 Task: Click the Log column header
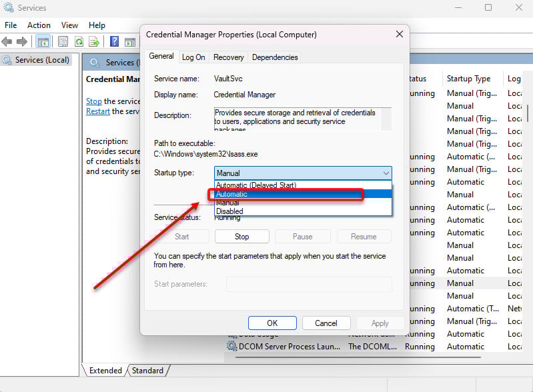514,79
